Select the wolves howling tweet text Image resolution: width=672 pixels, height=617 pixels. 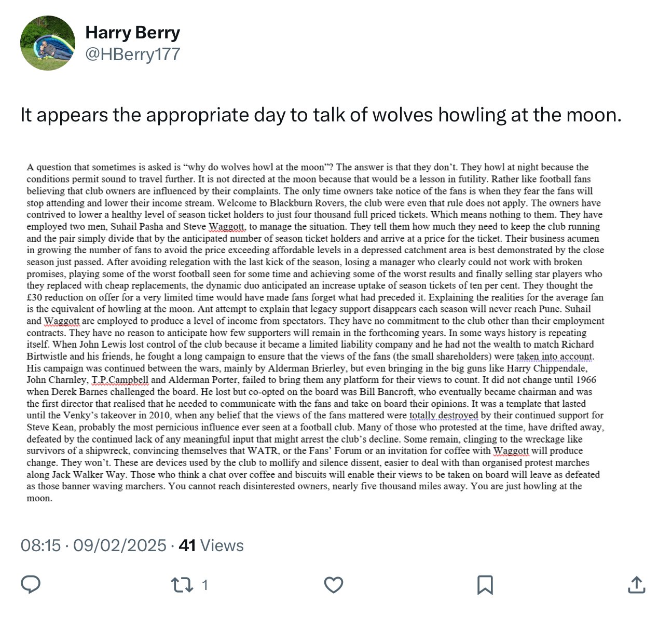321,115
